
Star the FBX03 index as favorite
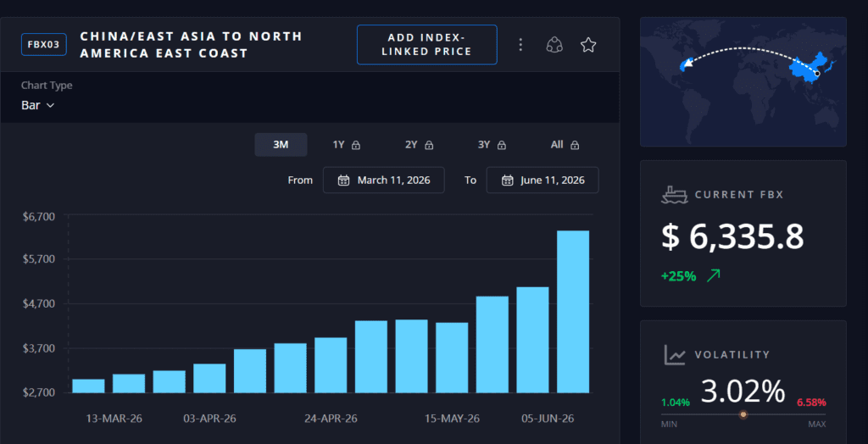click(x=588, y=45)
